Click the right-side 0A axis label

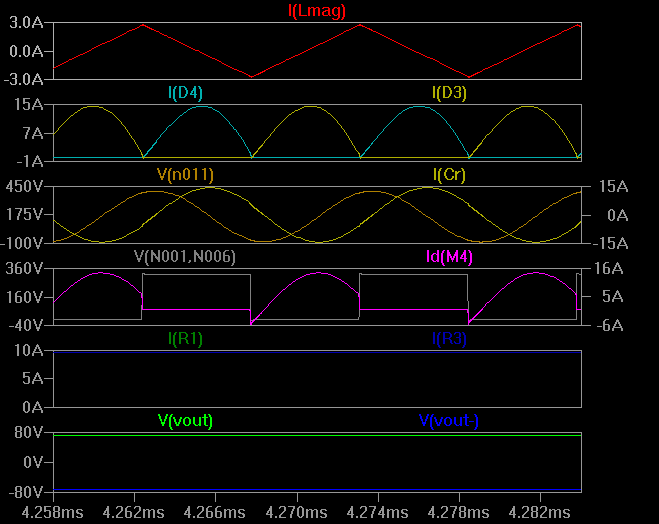[x=618, y=216]
